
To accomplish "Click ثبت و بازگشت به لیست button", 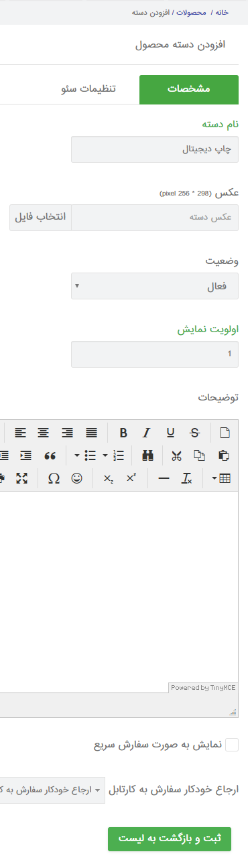I will pos(170,839).
